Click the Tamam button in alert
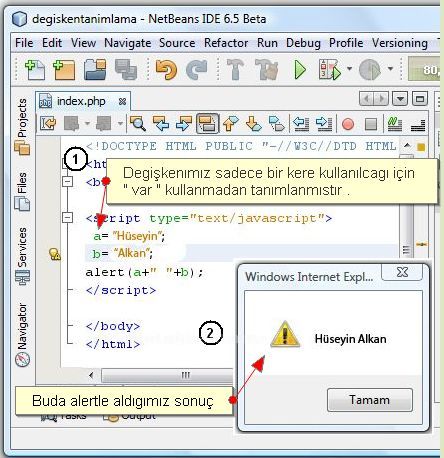Viewport: 444px width, 458px height. 370,400
